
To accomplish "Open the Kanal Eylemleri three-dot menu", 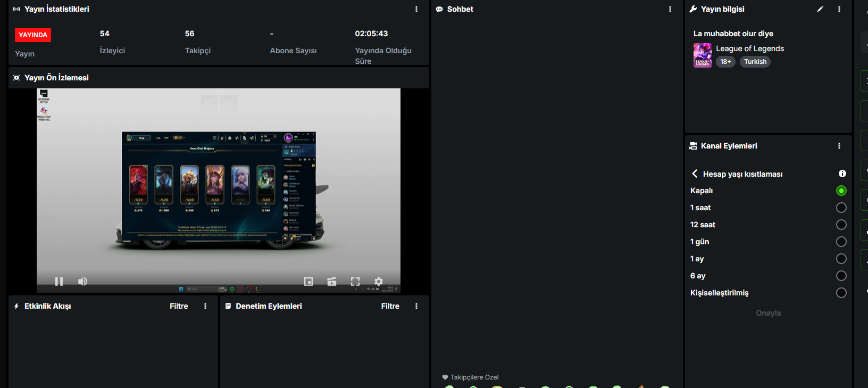I will 839,146.
